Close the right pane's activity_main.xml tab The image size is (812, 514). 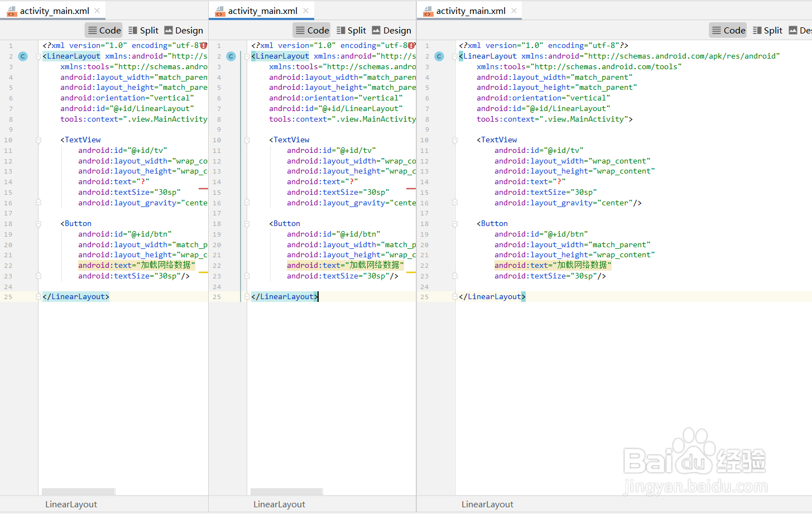[x=514, y=11]
